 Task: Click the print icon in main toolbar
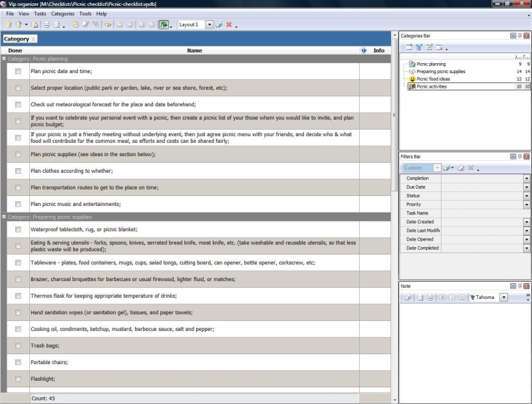coord(47,25)
